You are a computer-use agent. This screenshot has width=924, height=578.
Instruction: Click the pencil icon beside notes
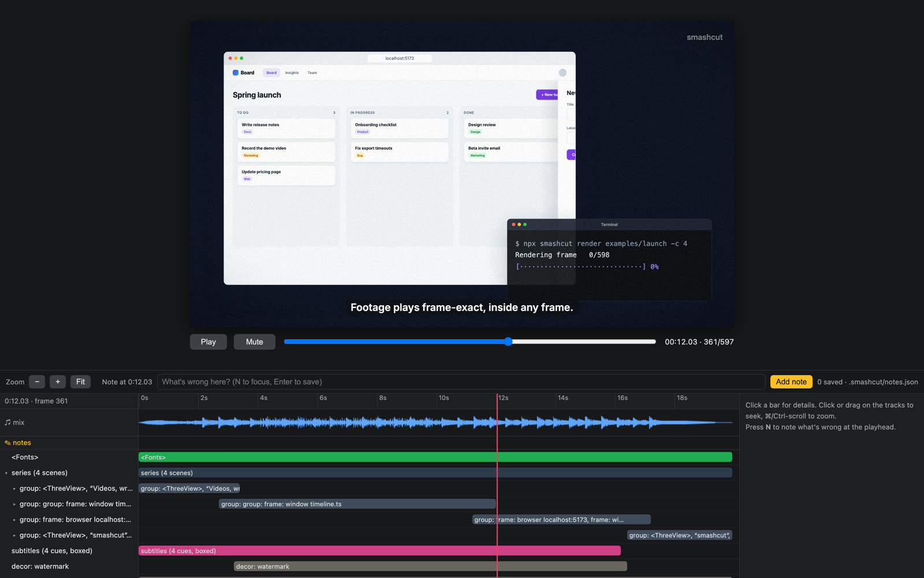(x=8, y=443)
